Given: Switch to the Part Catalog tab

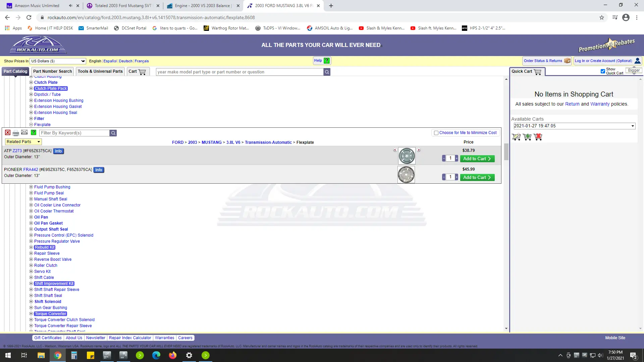Looking at the screenshot, I should click(x=15, y=71).
